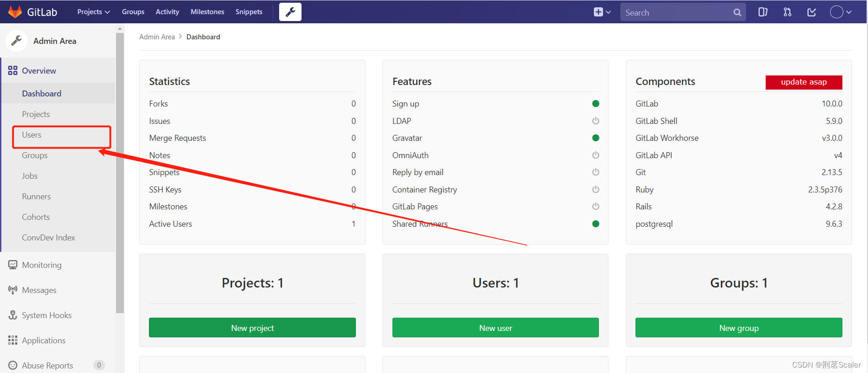The image size is (868, 373).
Task: Click the search magnifier icon
Action: 737,13
